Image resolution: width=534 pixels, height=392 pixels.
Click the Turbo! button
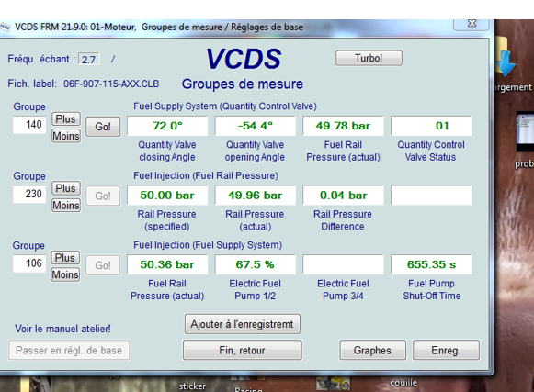pos(369,58)
